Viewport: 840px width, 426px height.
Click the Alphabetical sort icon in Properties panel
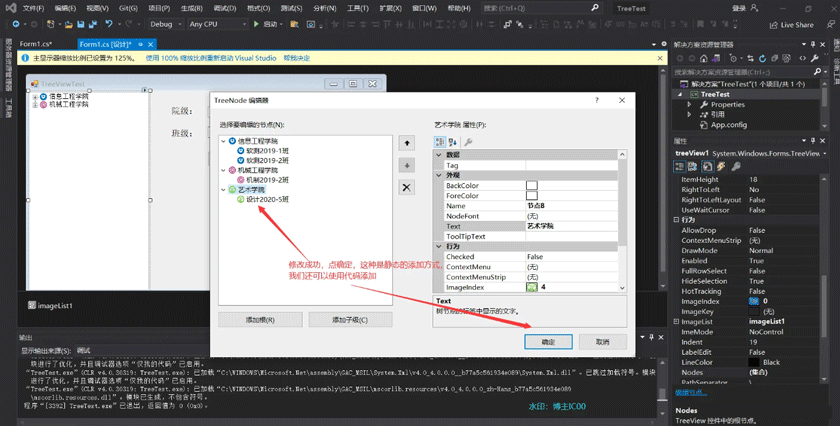click(x=693, y=167)
